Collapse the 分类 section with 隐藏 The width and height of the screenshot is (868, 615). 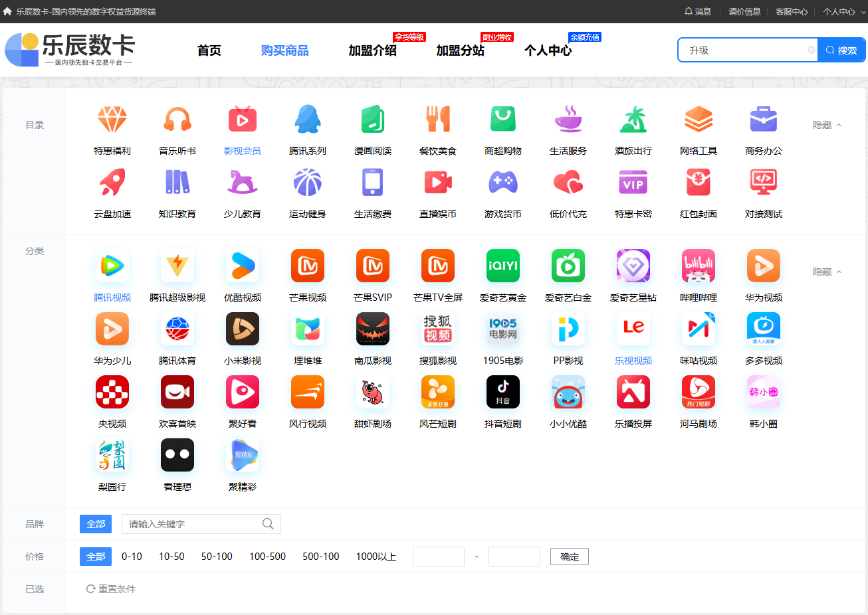[827, 272]
